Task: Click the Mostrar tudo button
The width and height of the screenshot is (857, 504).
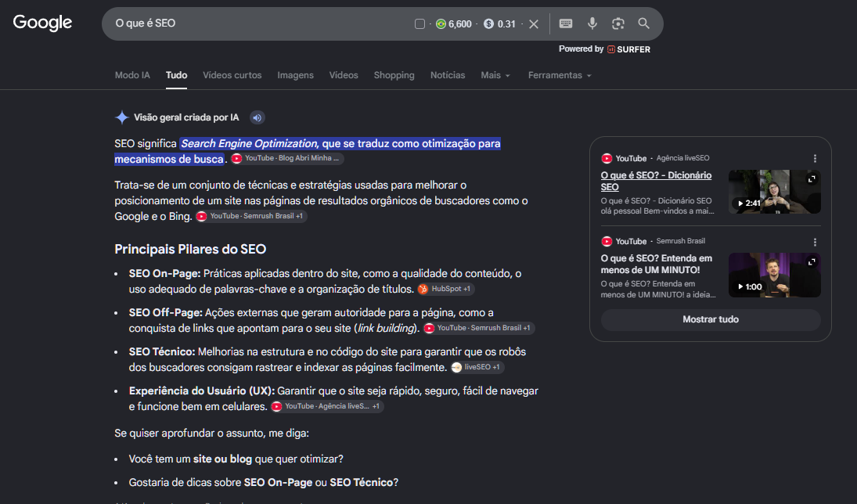Action: (x=711, y=320)
